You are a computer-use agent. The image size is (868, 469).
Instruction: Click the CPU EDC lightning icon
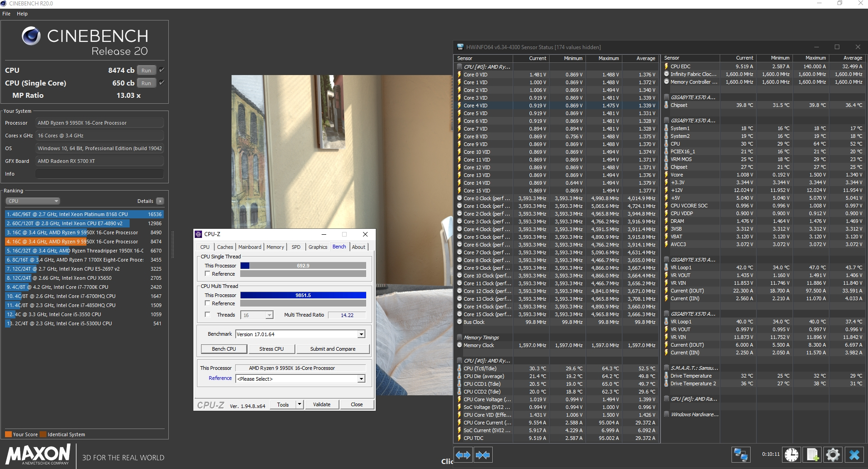(x=666, y=66)
